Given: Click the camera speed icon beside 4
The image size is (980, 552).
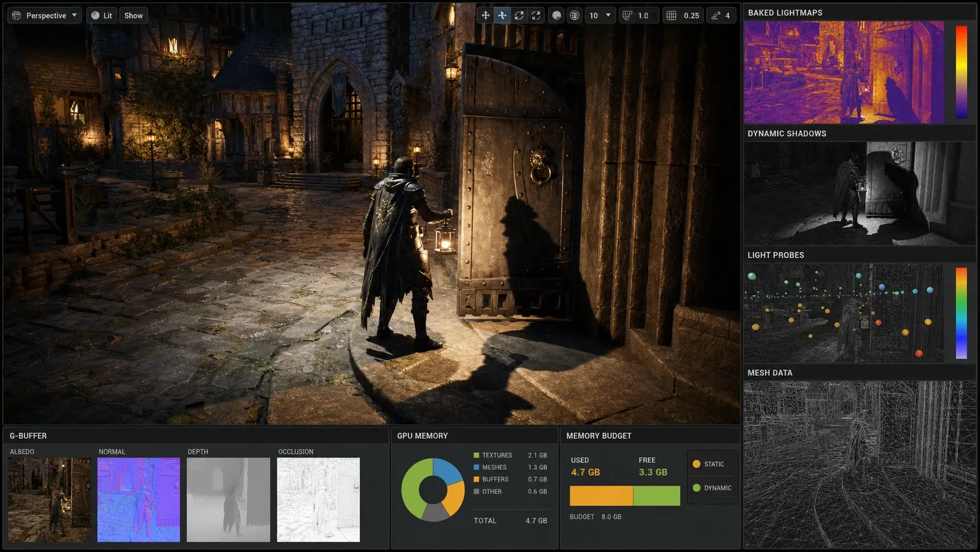Looking at the screenshot, I should 716,15.
